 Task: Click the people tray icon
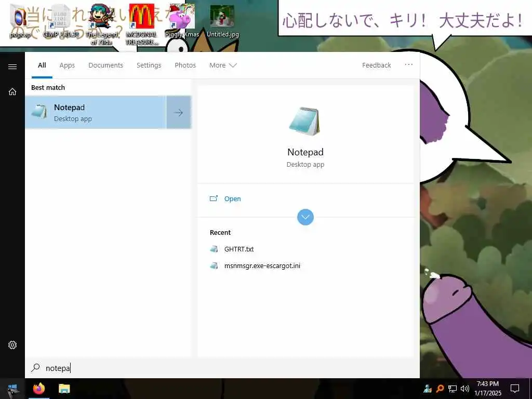[428, 389]
